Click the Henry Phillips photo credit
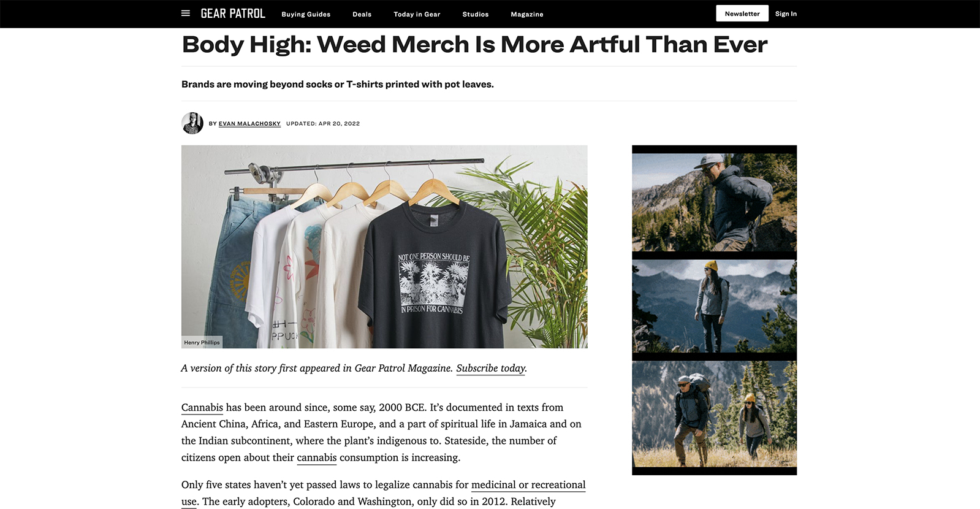Image resolution: width=980 pixels, height=509 pixels. pyautogui.click(x=202, y=343)
